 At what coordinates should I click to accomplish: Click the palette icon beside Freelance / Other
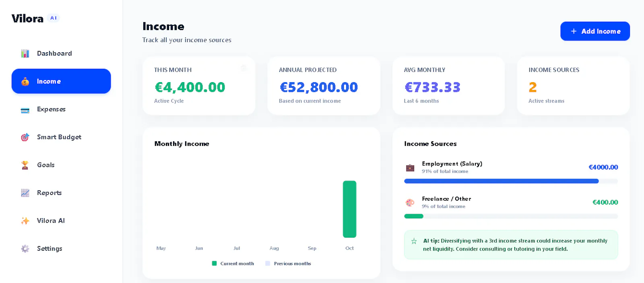coord(410,202)
